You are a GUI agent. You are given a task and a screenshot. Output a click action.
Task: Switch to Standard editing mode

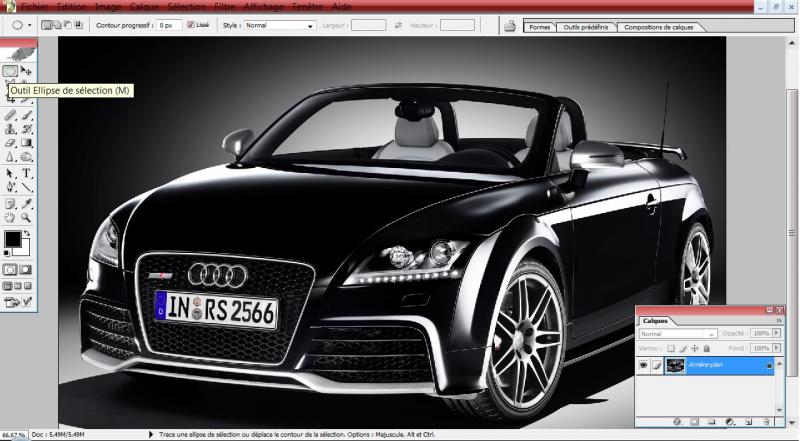pos(10,270)
